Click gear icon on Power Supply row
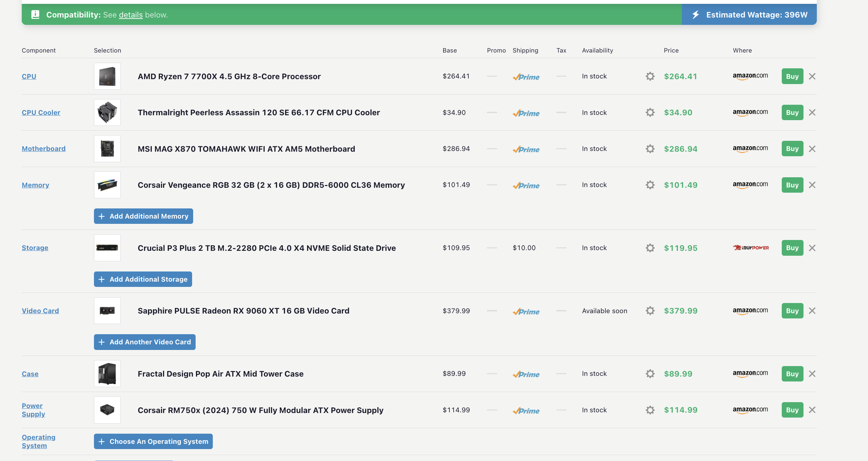The image size is (868, 461). pos(650,410)
